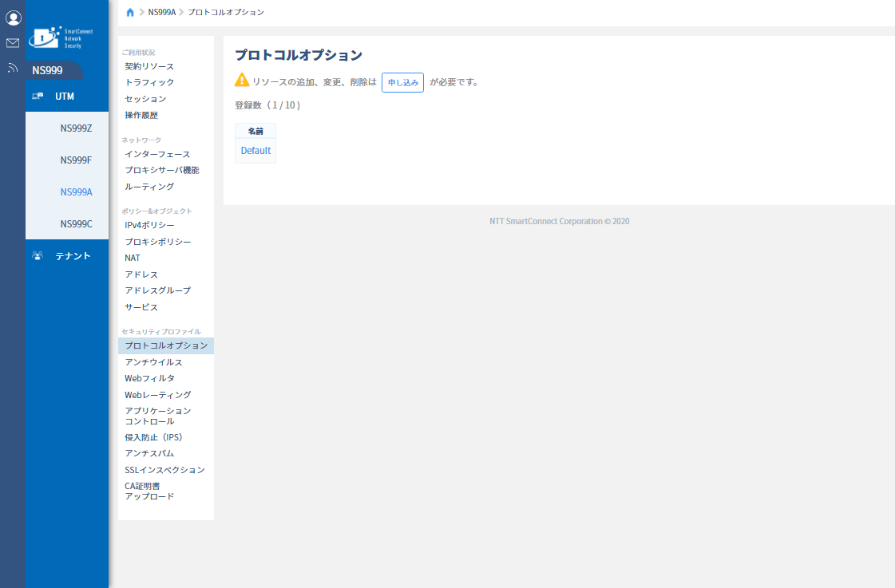The width and height of the screenshot is (895, 588).
Task: Open SSLインスペクション profile
Action: tap(164, 470)
